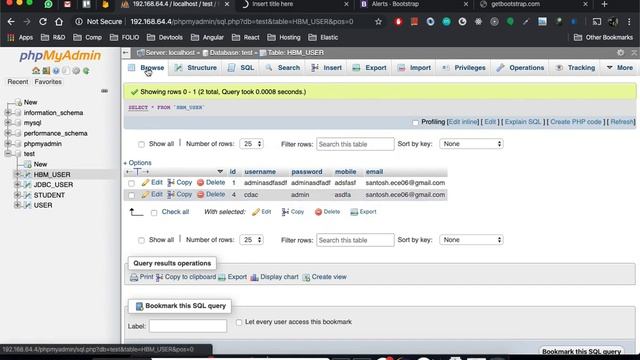This screenshot has width=640, height=360.
Task: Enable upper Show all checkbox
Action: coord(141,144)
